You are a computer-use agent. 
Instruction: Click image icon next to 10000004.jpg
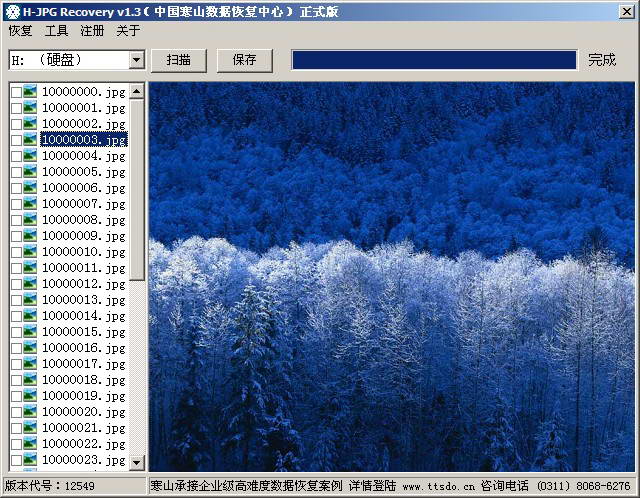pyautogui.click(x=30, y=156)
